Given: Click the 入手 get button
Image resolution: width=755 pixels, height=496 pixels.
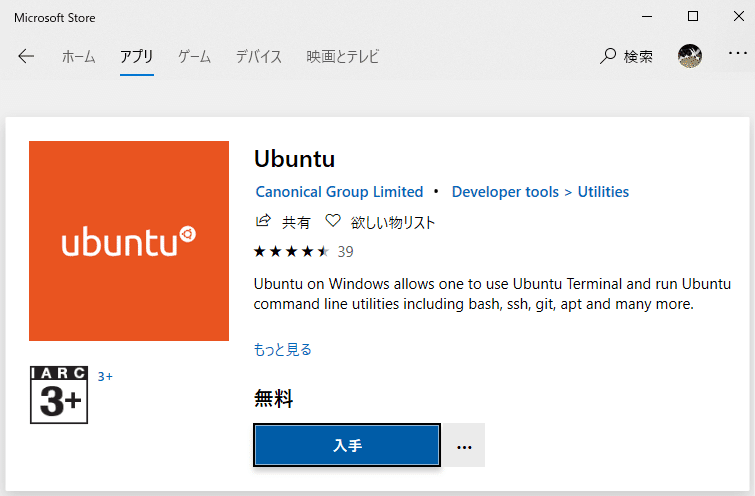Looking at the screenshot, I should click(x=347, y=445).
